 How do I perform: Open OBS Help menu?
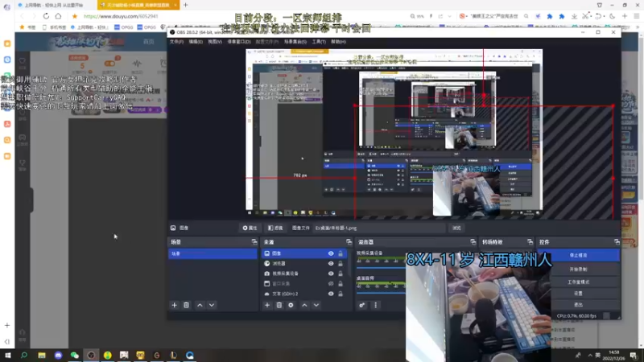point(338,42)
